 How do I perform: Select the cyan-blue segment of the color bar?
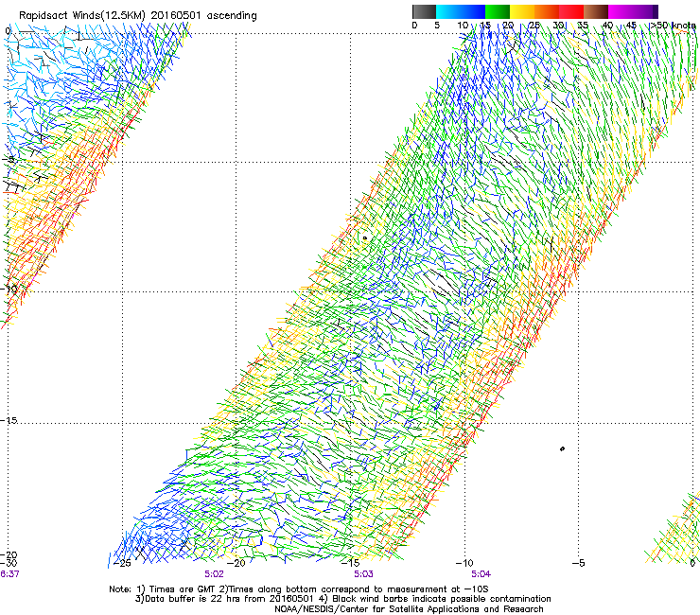click(x=461, y=11)
